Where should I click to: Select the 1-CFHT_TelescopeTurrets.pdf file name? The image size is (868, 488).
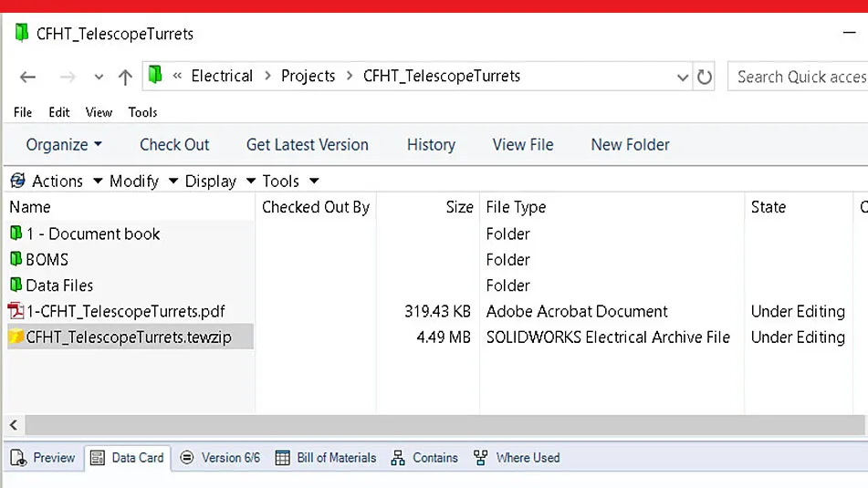coord(126,311)
